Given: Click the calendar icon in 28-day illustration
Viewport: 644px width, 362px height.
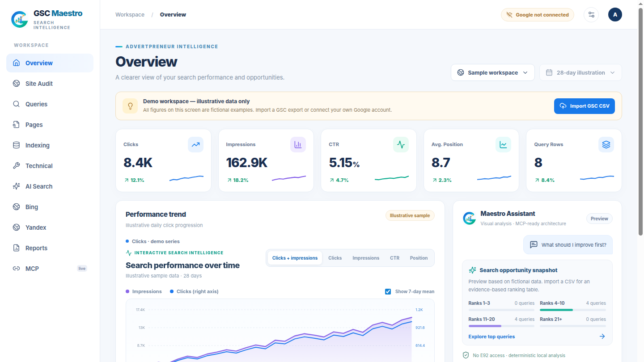Looking at the screenshot, I should pos(549,73).
